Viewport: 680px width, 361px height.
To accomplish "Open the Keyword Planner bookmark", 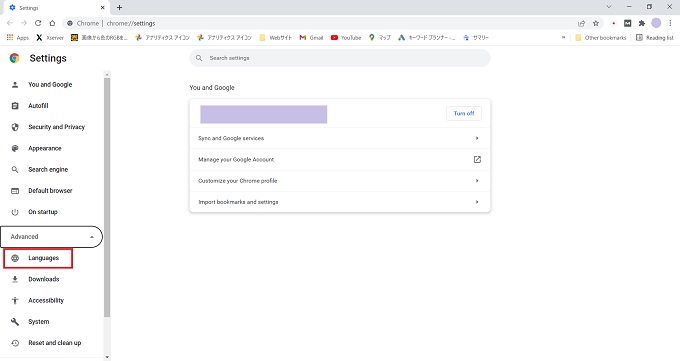I will click(426, 38).
